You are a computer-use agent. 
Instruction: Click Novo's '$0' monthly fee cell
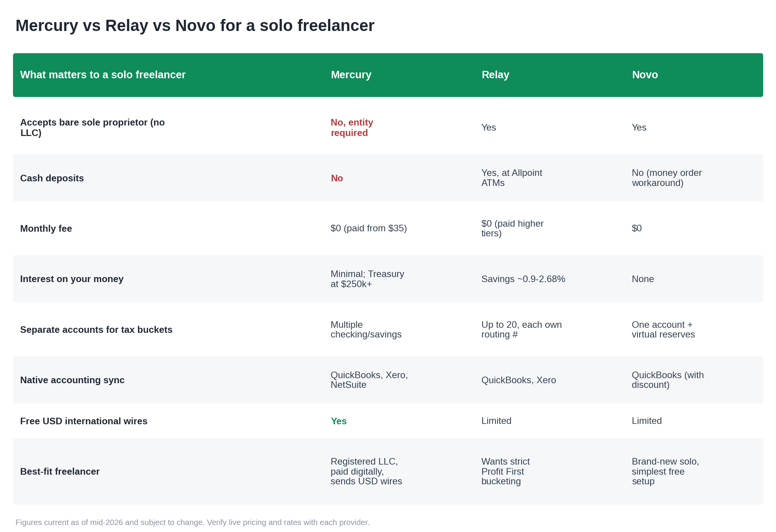pos(637,228)
